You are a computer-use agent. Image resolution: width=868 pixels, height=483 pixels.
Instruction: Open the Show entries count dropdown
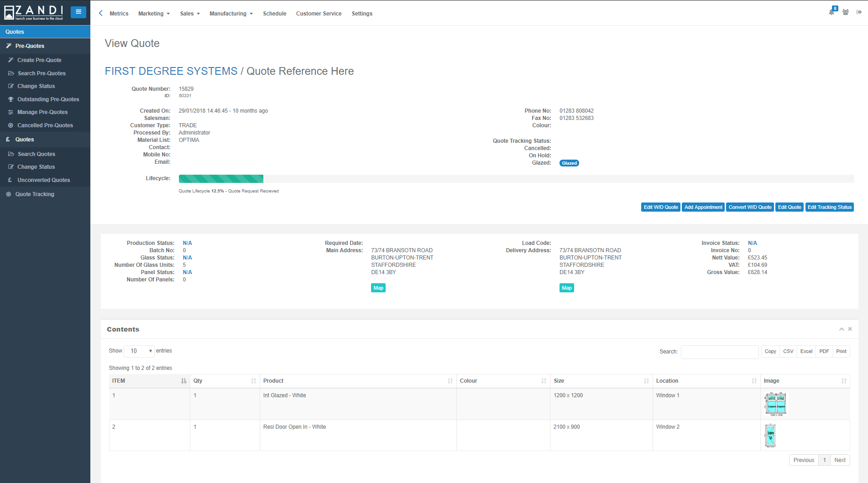139,351
